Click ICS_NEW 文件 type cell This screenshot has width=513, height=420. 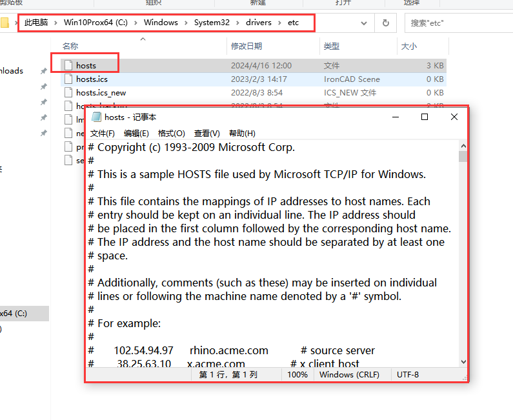350,93
